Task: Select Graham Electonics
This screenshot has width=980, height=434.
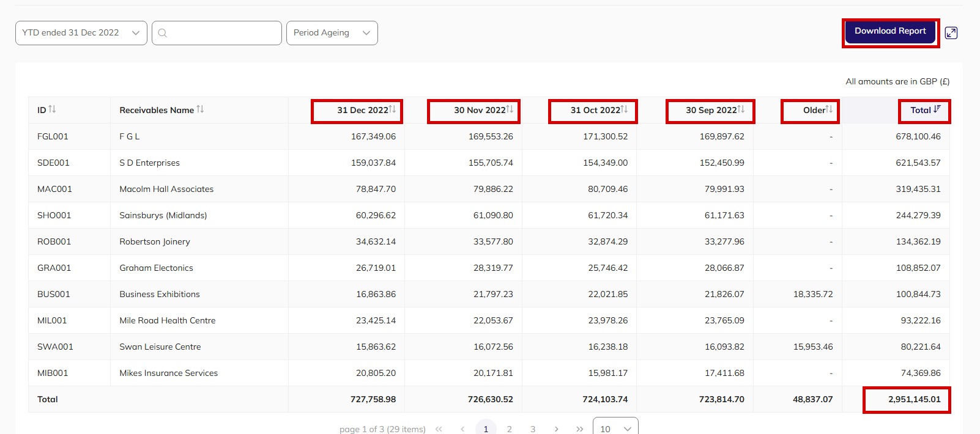Action: point(156,268)
